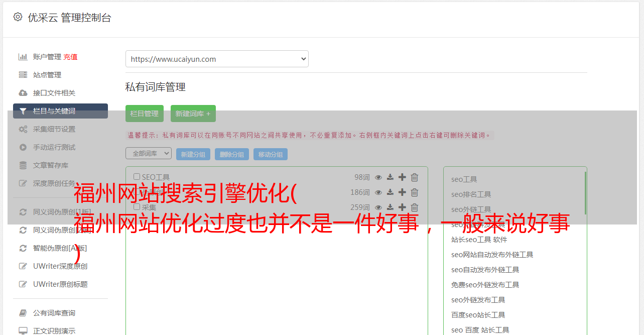Open the 全部词库 group dropdown
Screen dimensions: 644x335
(x=149, y=153)
